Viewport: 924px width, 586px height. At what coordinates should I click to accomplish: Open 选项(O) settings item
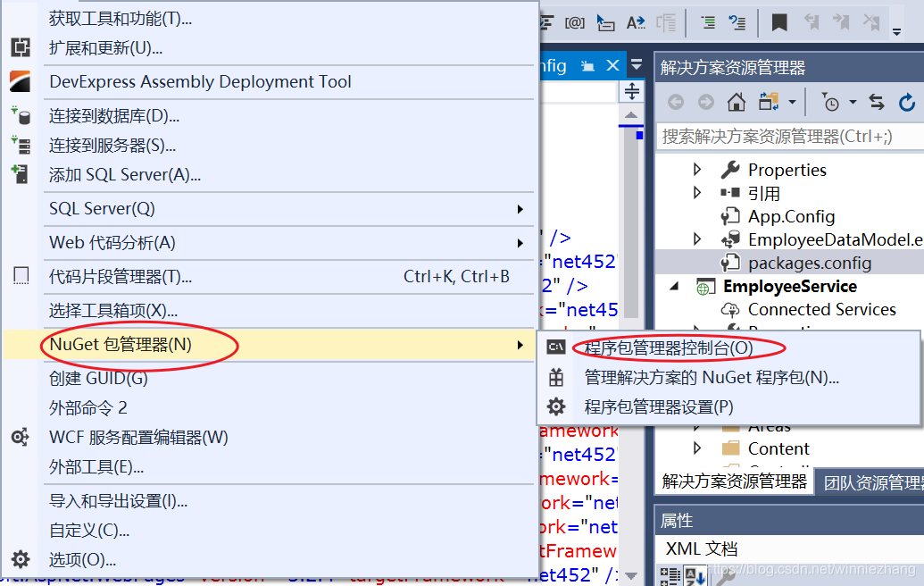pos(268,559)
